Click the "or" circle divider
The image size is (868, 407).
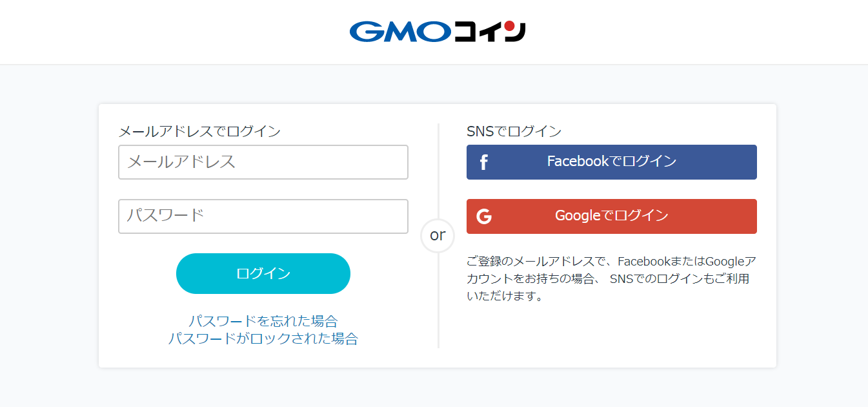coord(438,236)
